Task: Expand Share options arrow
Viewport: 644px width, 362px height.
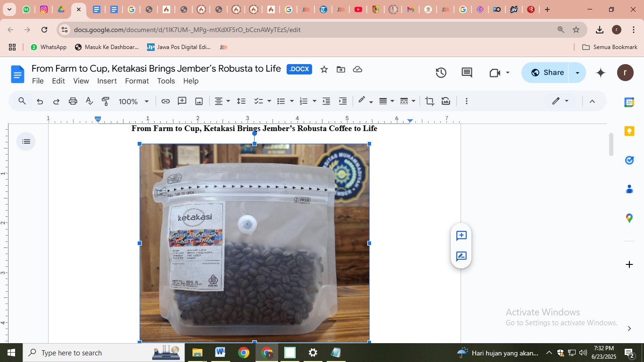Action: (x=577, y=73)
